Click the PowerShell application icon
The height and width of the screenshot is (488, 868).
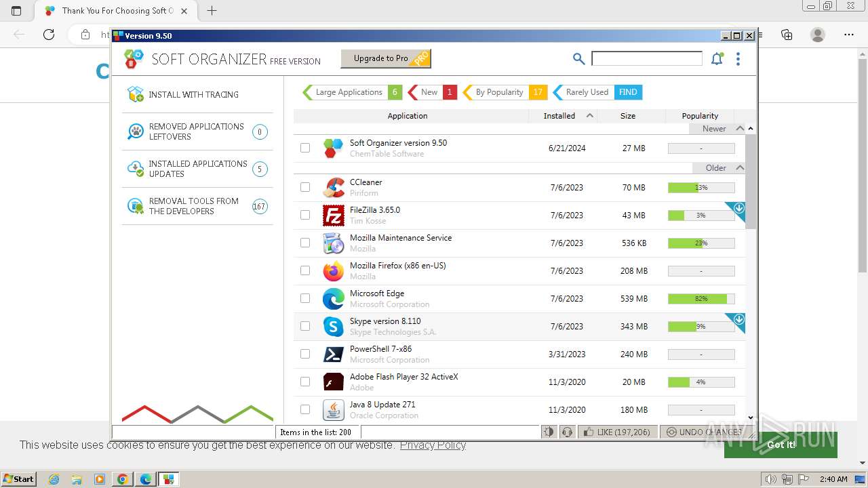(333, 354)
